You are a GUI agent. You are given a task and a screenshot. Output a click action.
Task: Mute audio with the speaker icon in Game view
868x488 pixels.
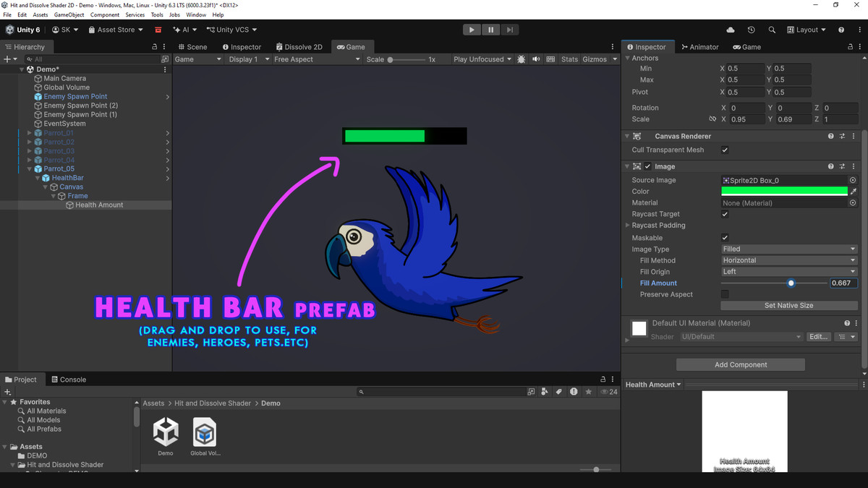point(536,59)
